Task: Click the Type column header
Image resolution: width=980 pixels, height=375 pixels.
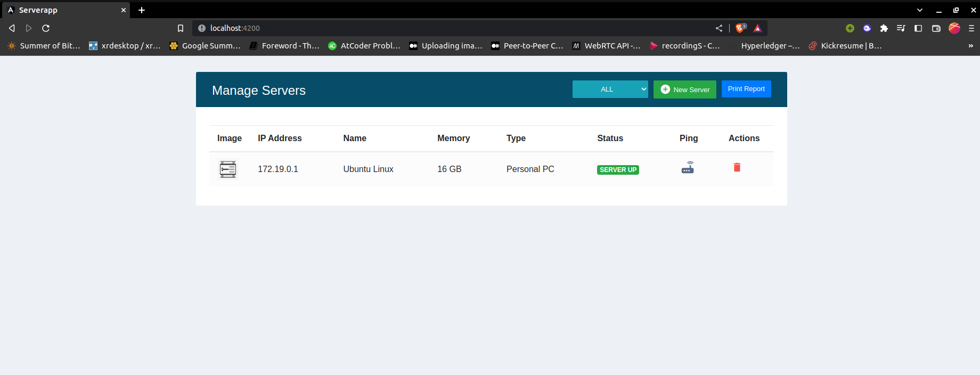Action: tap(516, 138)
